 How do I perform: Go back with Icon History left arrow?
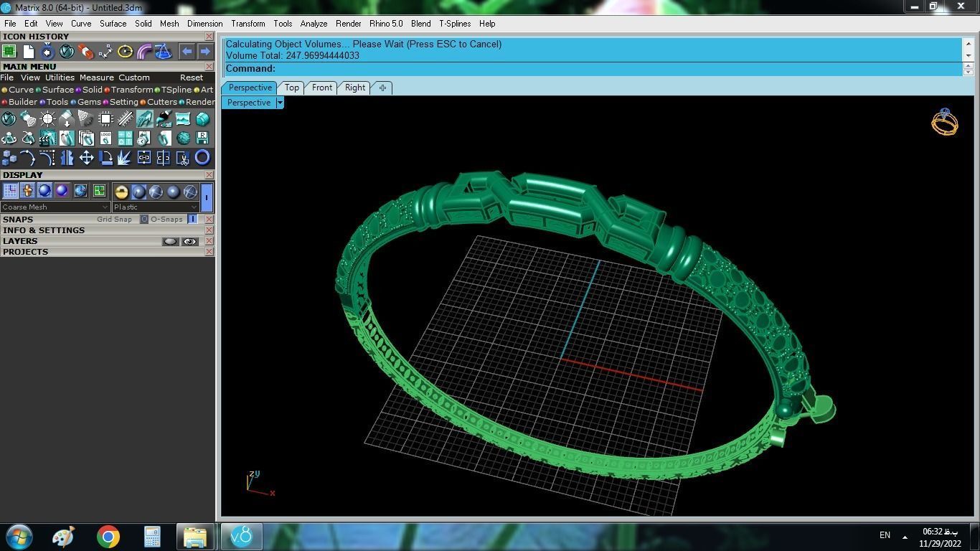pos(187,52)
